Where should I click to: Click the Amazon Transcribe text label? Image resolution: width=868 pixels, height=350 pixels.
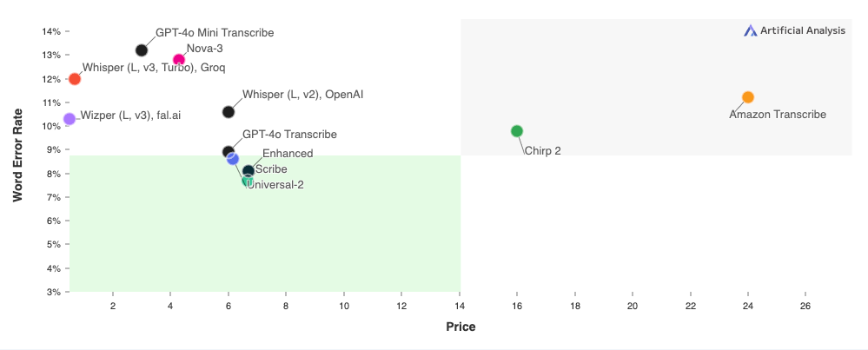pos(778,115)
